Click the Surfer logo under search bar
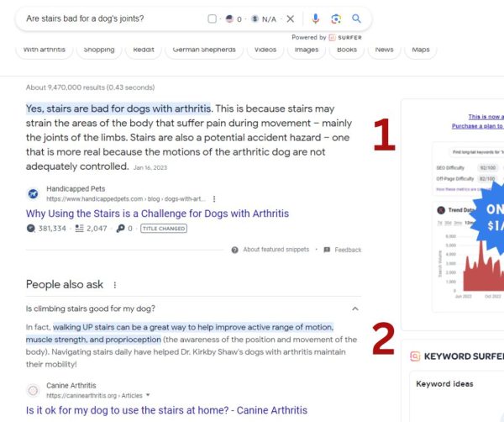This screenshot has height=422, width=504. (x=345, y=38)
